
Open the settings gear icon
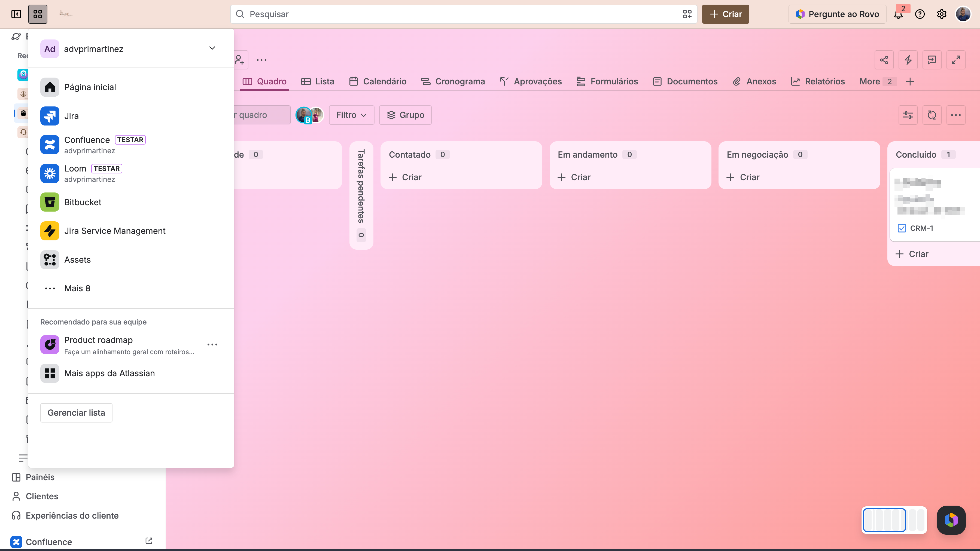click(941, 14)
